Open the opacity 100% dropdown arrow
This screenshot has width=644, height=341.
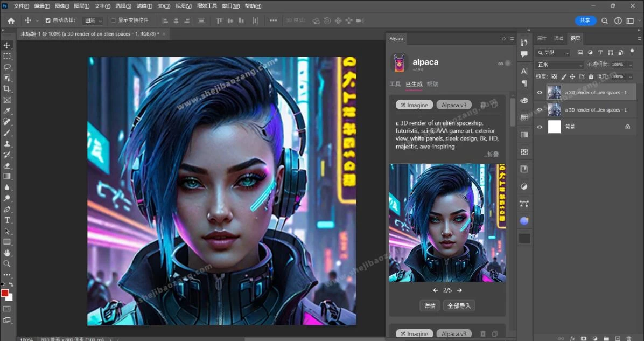point(628,65)
